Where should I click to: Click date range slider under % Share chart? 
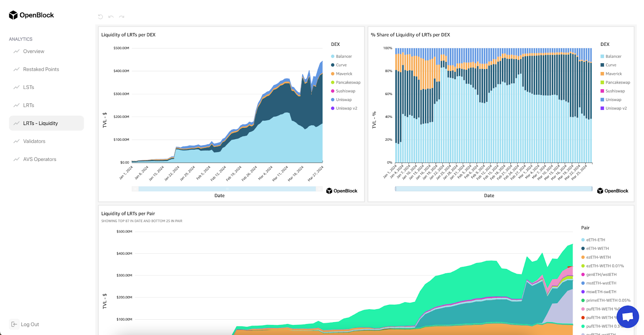493,189
